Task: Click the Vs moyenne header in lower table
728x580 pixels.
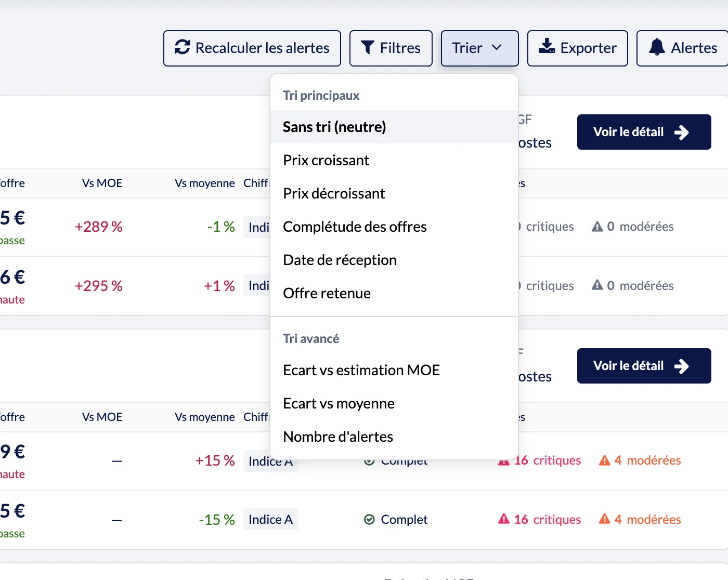Action: pos(205,417)
